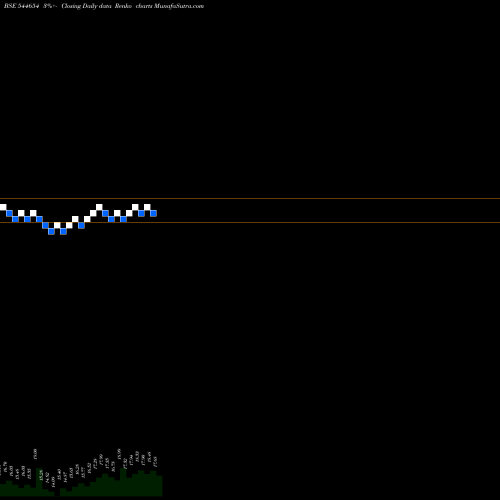Image resolution: width=500 pixels, height=500 pixels.
Task: Click the upper orange horizontal level line
Action: [250, 199]
